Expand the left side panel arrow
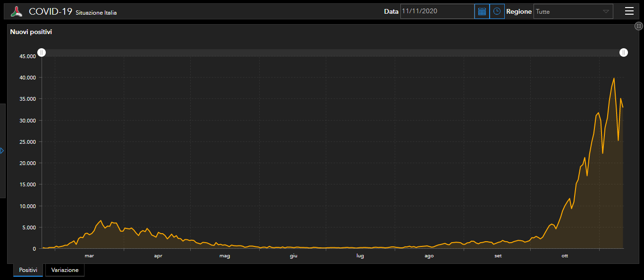This screenshot has height=280, width=644. (2, 150)
